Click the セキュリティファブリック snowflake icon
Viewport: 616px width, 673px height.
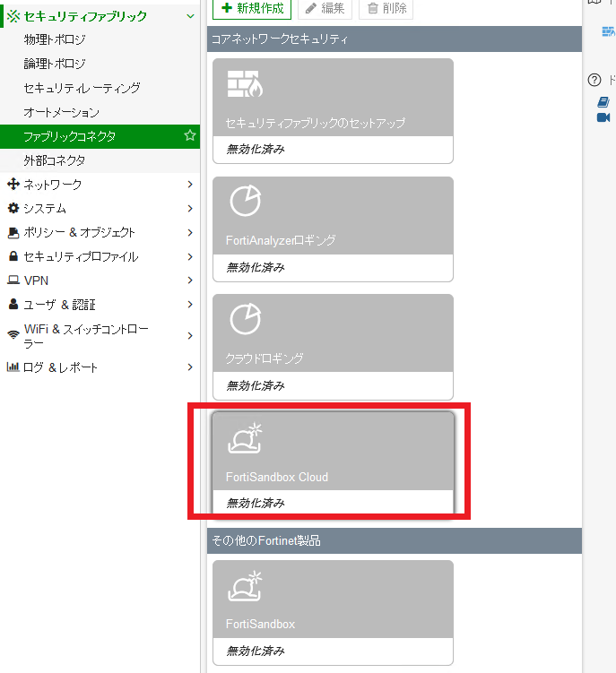[13, 16]
